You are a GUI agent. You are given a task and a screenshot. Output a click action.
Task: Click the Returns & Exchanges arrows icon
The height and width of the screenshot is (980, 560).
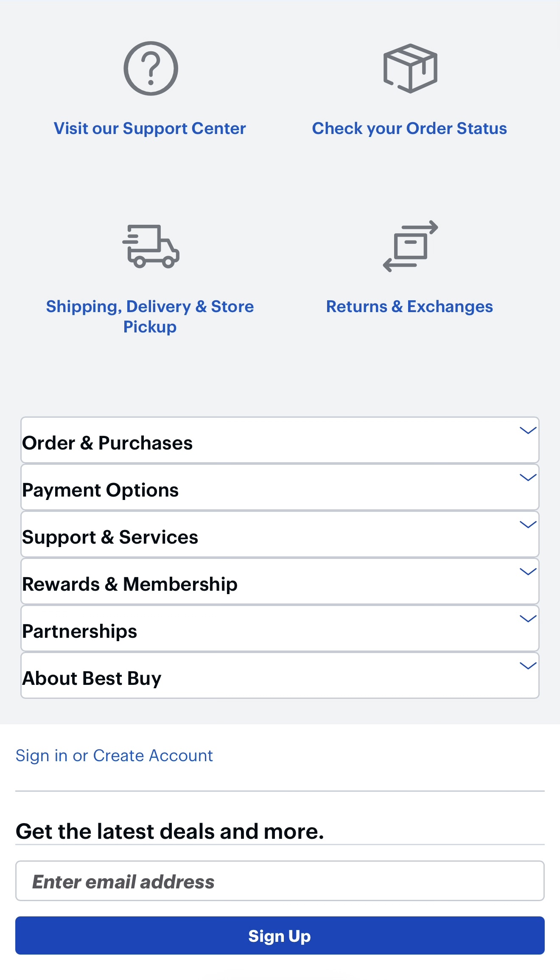[x=410, y=246]
